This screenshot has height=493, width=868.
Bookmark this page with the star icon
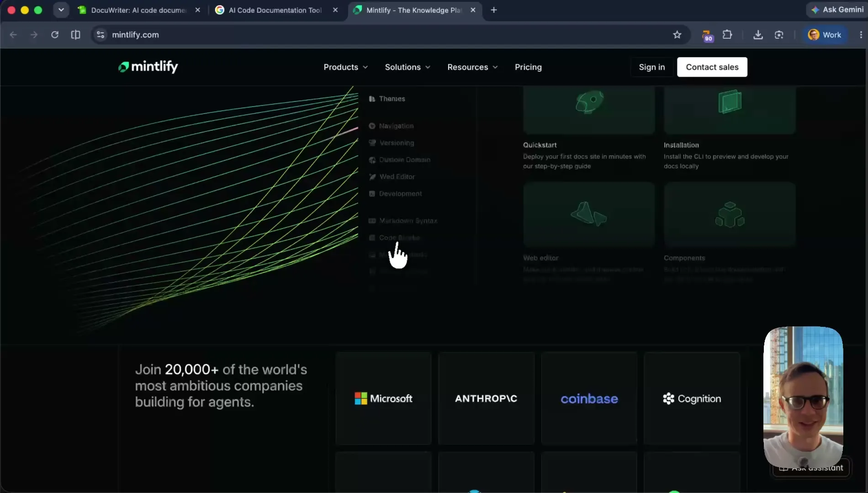(677, 35)
